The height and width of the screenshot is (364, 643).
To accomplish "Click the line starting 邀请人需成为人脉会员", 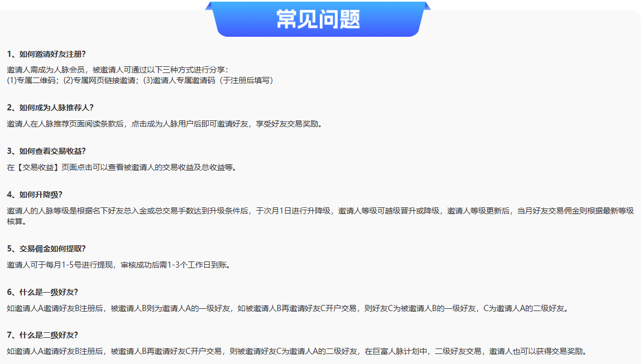I will pyautogui.click(x=118, y=70).
